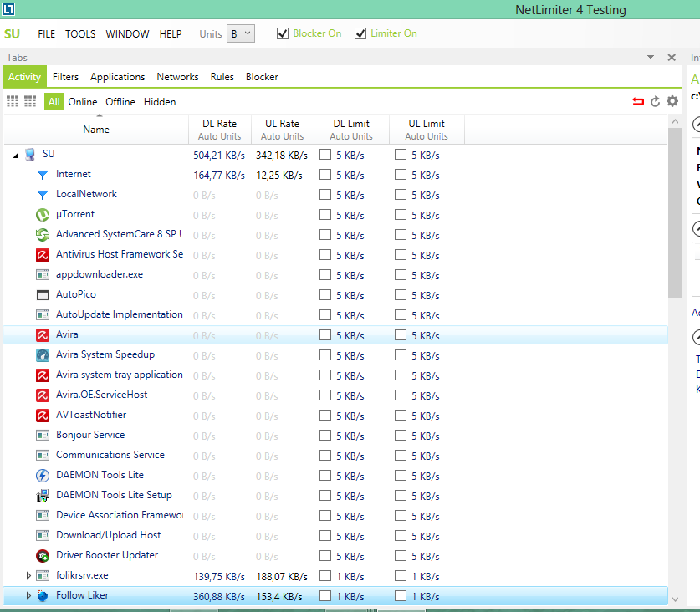
Task: Open the TOOLS menu
Action: 80,34
